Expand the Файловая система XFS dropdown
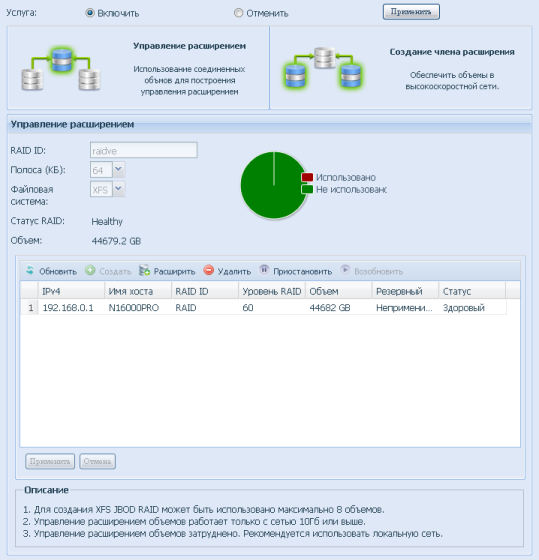The width and height of the screenshot is (539, 560). 119,189
